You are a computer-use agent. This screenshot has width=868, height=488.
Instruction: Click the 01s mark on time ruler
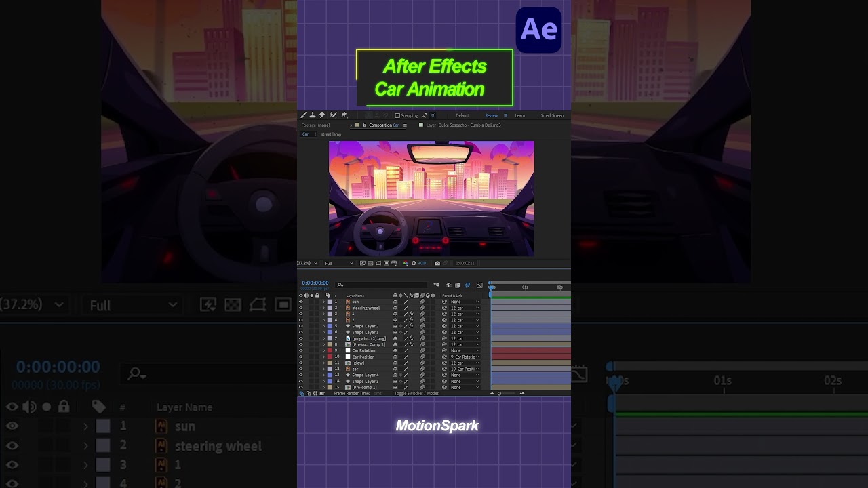tap(525, 287)
